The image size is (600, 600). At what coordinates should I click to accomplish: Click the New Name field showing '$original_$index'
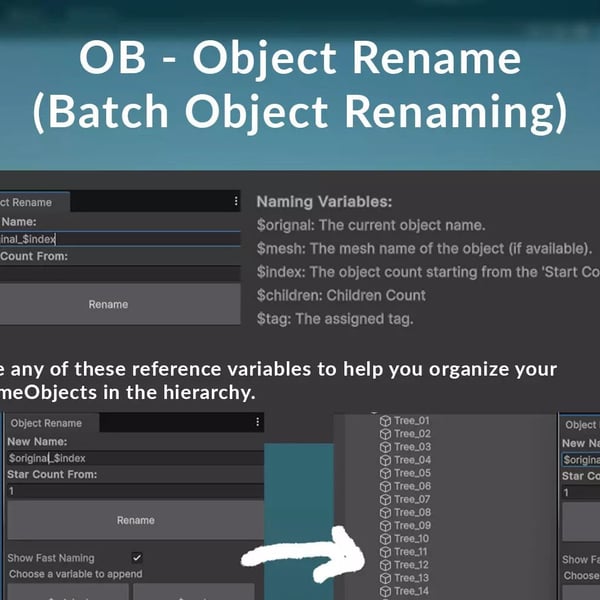click(x=135, y=458)
